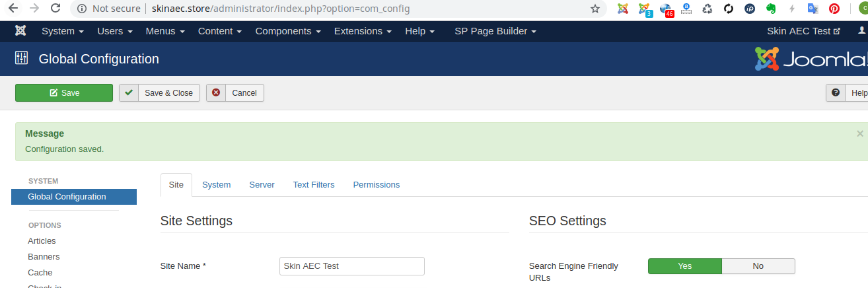Click the Joomla logo icon in admin menu

20,31
